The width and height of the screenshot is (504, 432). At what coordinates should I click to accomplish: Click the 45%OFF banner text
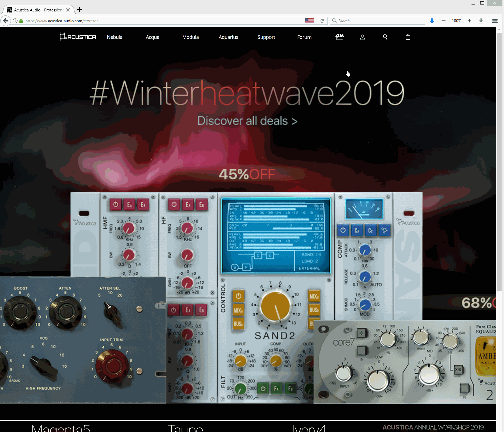click(247, 174)
